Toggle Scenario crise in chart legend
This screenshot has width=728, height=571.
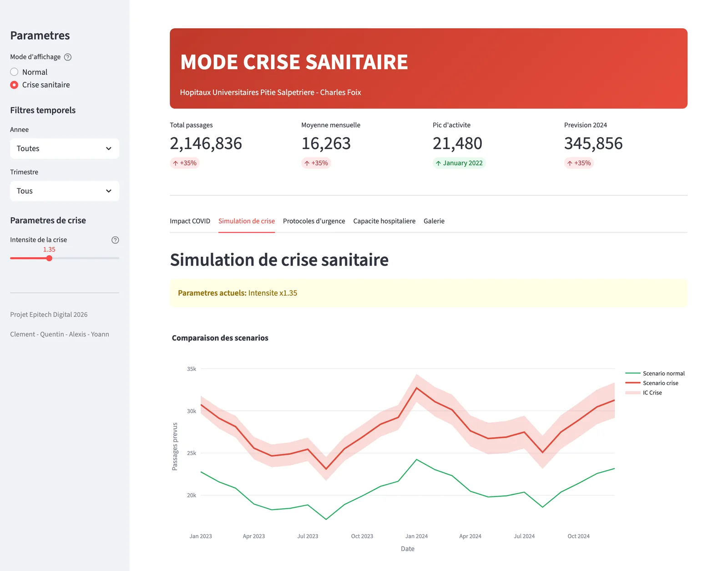click(x=652, y=383)
